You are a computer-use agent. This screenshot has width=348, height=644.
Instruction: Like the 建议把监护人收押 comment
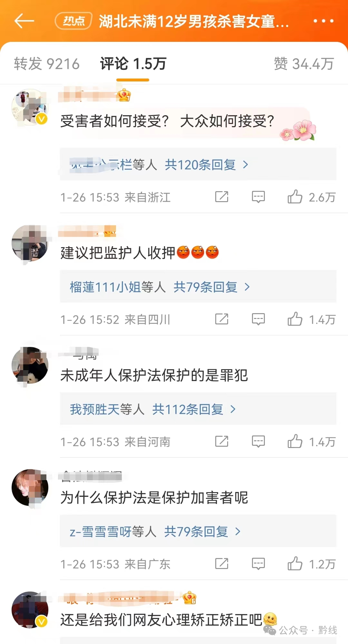[295, 319]
